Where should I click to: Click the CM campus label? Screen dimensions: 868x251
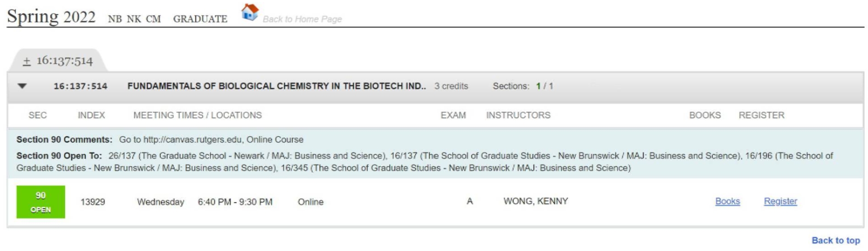(153, 19)
